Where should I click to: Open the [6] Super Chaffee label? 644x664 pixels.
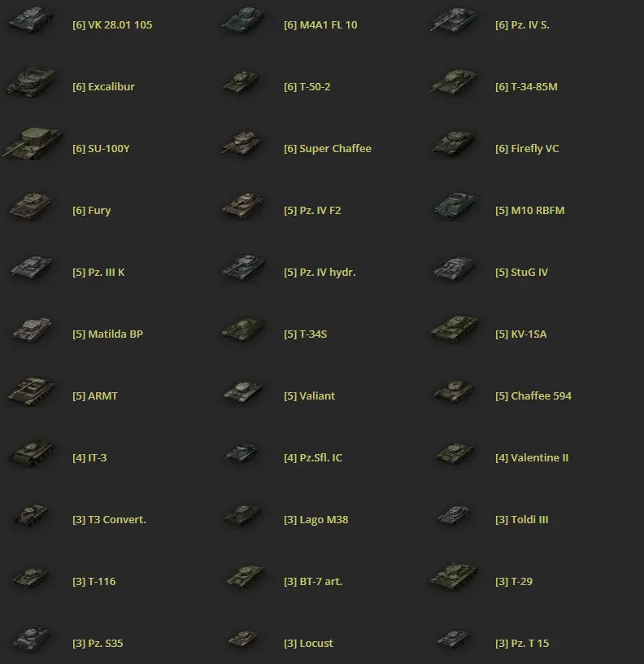tap(328, 149)
